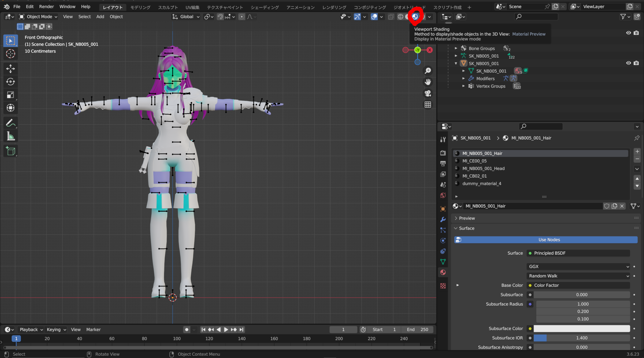Disable SK_NB005_001 in renders via camera icon
Screen dimensions: 644x358
point(636,63)
